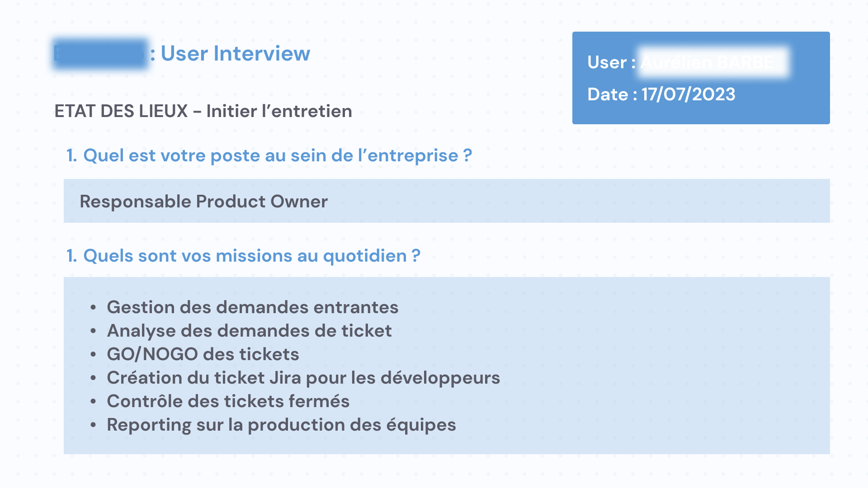The width and height of the screenshot is (868, 488).
Task: Click the 'Gestion des demandes entrantes' bullet
Action: coord(252,307)
